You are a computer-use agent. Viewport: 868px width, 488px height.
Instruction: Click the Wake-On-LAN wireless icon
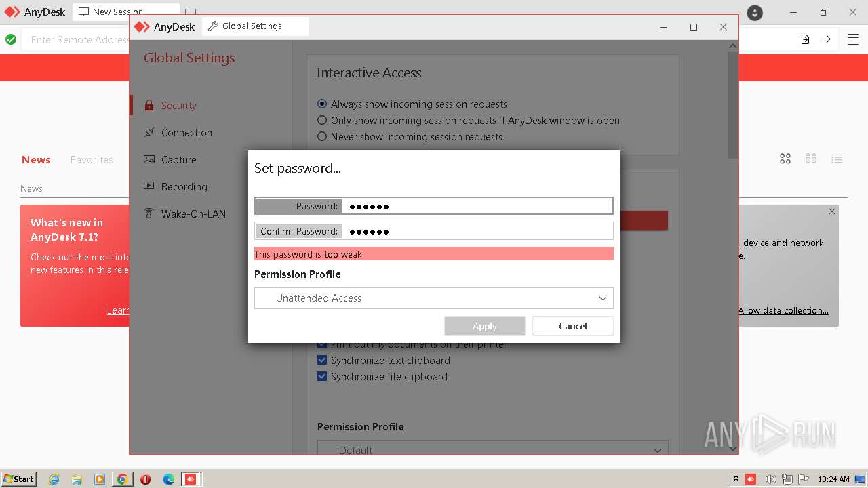coord(149,213)
